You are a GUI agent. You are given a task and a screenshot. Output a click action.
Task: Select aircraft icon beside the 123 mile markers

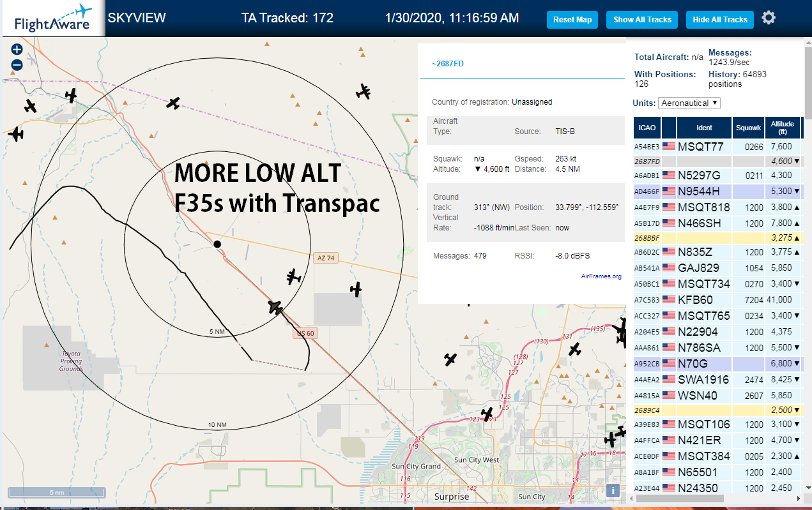tap(487, 414)
